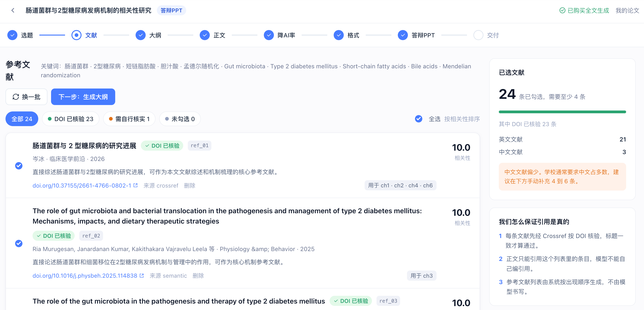Click the 正文 step checkmark icon
This screenshot has width=644, height=310.
[205, 35]
